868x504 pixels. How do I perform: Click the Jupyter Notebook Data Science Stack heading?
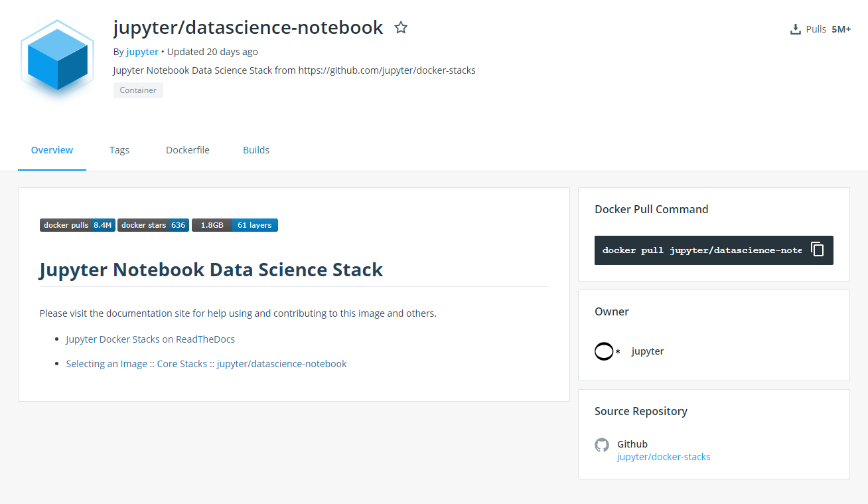click(x=211, y=270)
